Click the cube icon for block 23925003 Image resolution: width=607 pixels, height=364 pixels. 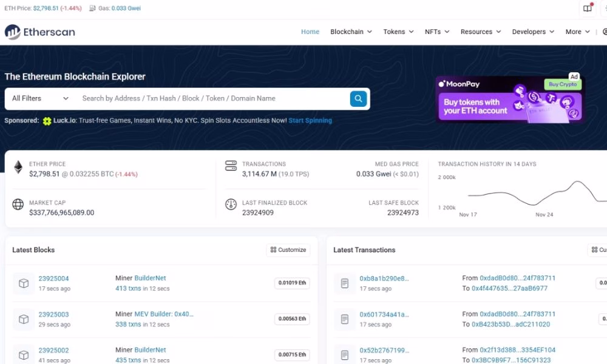24,319
